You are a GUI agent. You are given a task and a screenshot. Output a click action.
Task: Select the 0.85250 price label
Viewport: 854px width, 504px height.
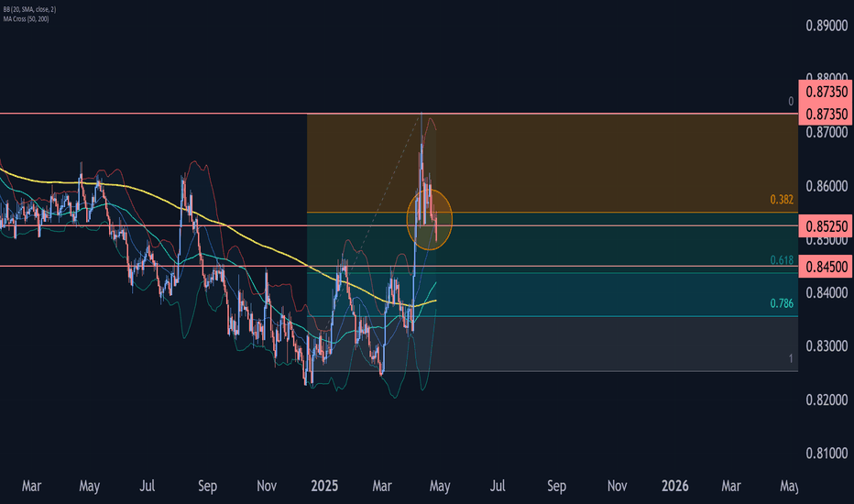tap(826, 225)
